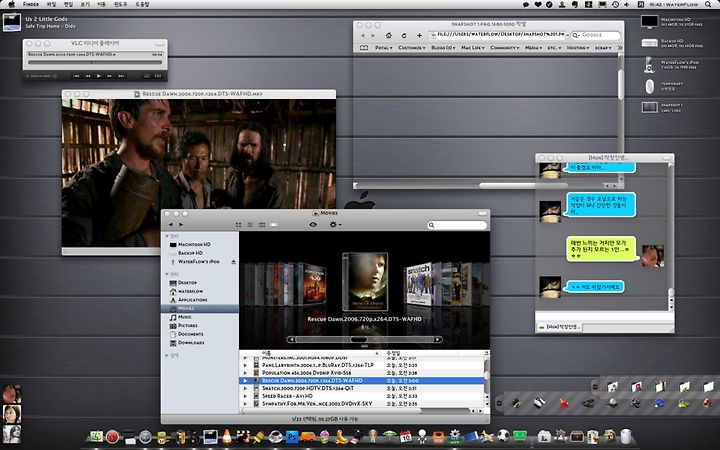
Task: Expand the Speed Racer folder row
Action: click(245, 396)
